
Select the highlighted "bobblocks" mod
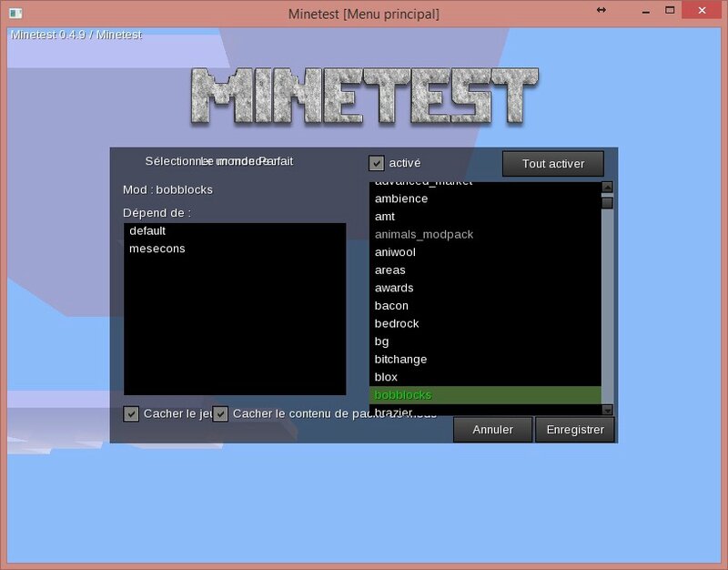(x=403, y=395)
